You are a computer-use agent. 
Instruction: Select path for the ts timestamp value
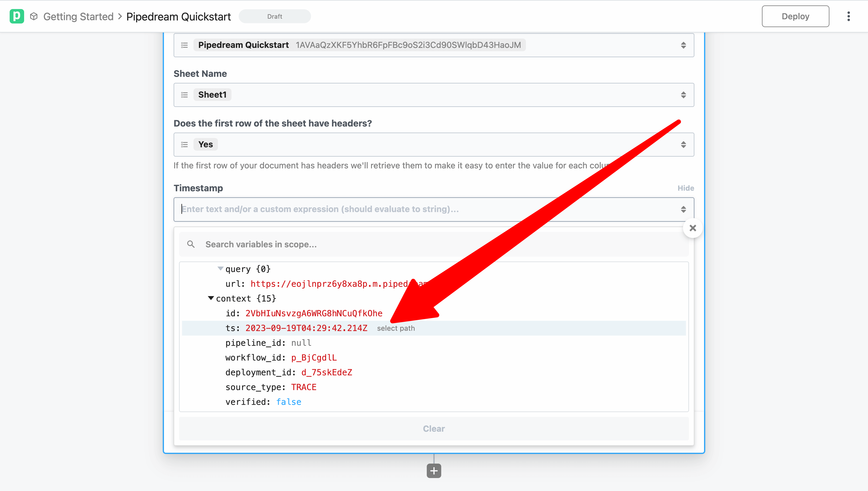[396, 328]
